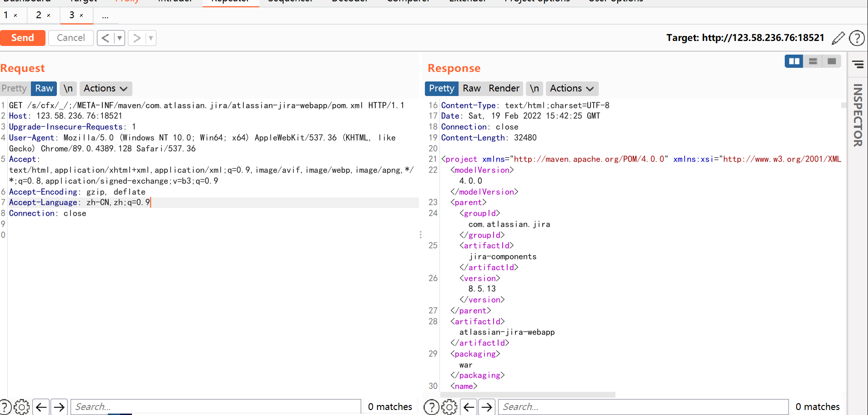868x415 pixels.
Task: Select combined tabbed layout icon
Action: [832, 61]
